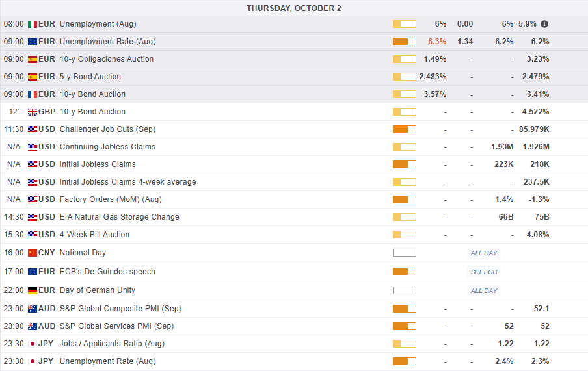The width and height of the screenshot is (588, 371).
Task: Click the Australia flag next to S&P Global Composite PMI
Action: (33, 309)
